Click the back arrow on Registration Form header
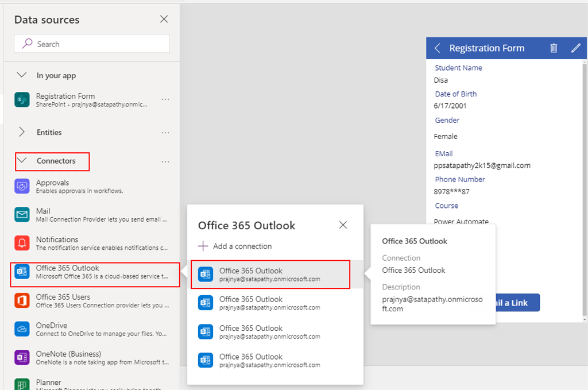The width and height of the screenshot is (588, 390). pos(437,48)
